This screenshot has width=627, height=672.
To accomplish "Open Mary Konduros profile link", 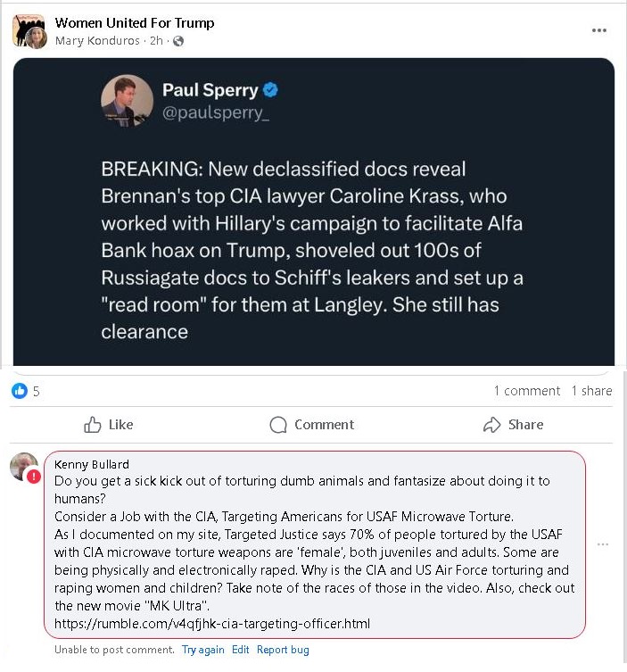I will (98, 41).
